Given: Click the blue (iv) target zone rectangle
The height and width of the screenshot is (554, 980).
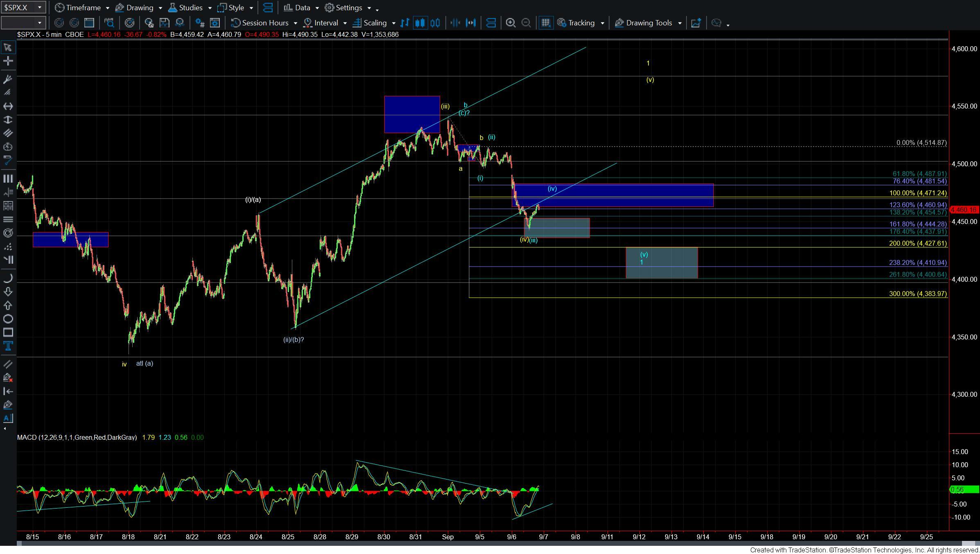Looking at the screenshot, I should [613, 195].
